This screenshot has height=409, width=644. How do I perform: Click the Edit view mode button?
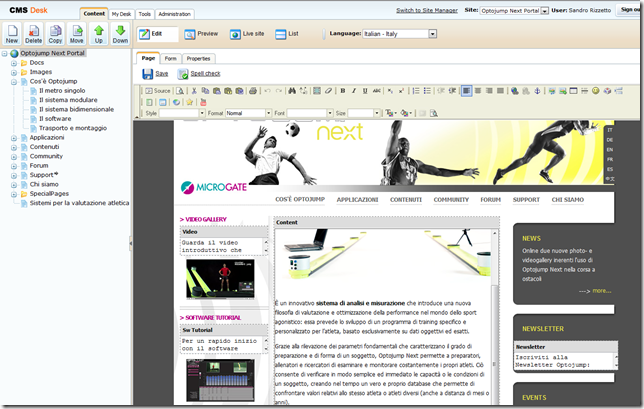click(157, 34)
